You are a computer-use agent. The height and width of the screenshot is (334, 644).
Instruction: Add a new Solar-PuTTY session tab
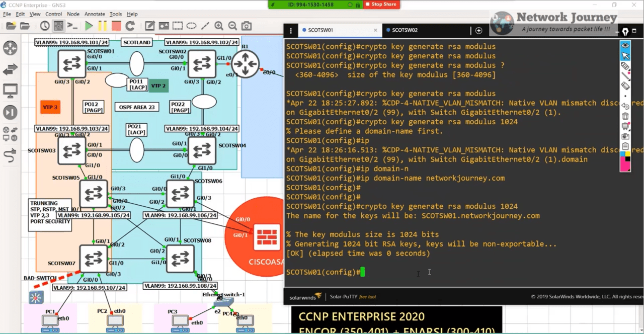[478, 30]
